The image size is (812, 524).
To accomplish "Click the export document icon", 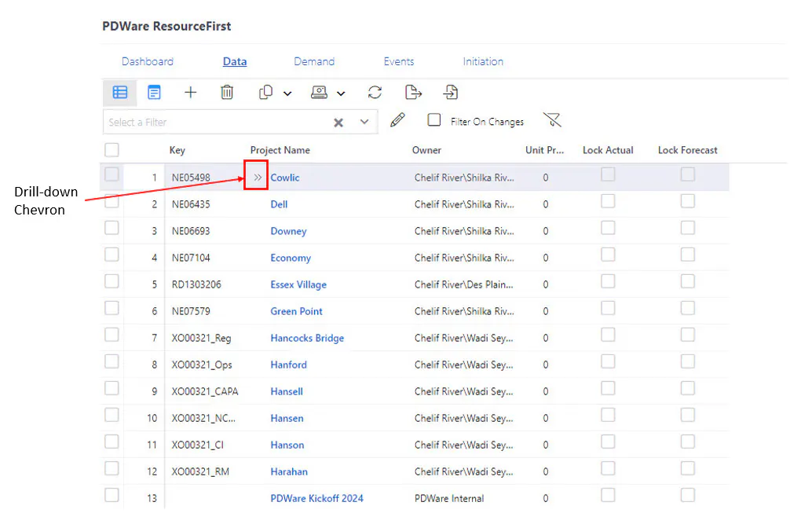I will pos(413,92).
